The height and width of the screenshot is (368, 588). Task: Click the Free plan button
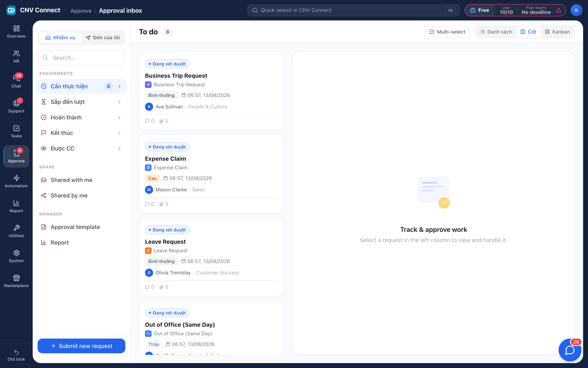pos(479,10)
